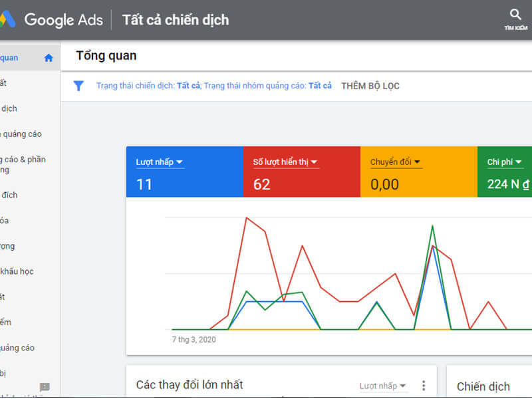Click the tallest green peak on the chart
Viewport: 532px width, 399px height.
[433, 226]
